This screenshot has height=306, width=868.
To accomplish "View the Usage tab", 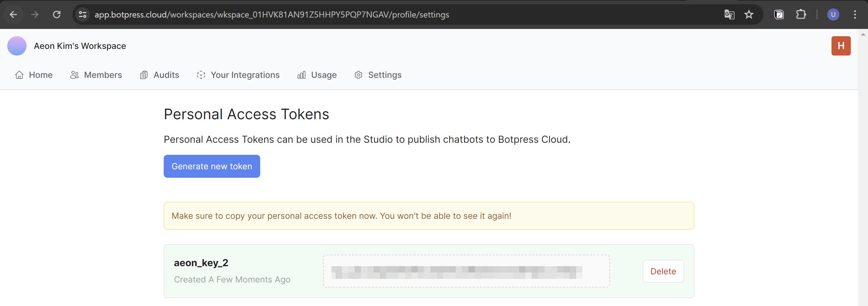I will pos(317,75).
